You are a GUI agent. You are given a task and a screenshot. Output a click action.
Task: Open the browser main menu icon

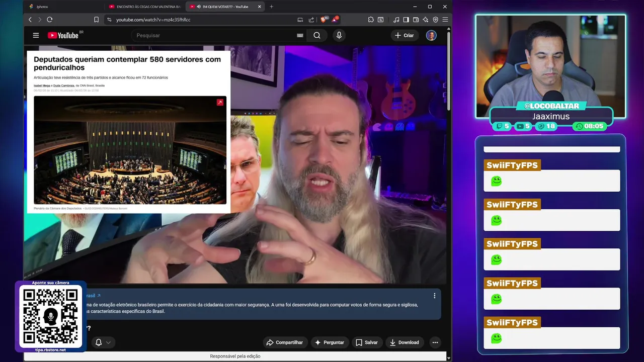pyautogui.click(x=445, y=20)
